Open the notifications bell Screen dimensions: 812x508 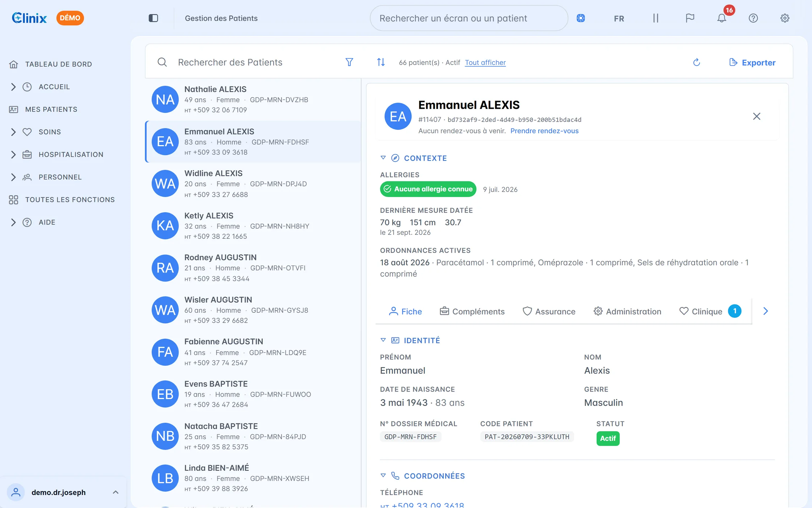pyautogui.click(x=722, y=18)
